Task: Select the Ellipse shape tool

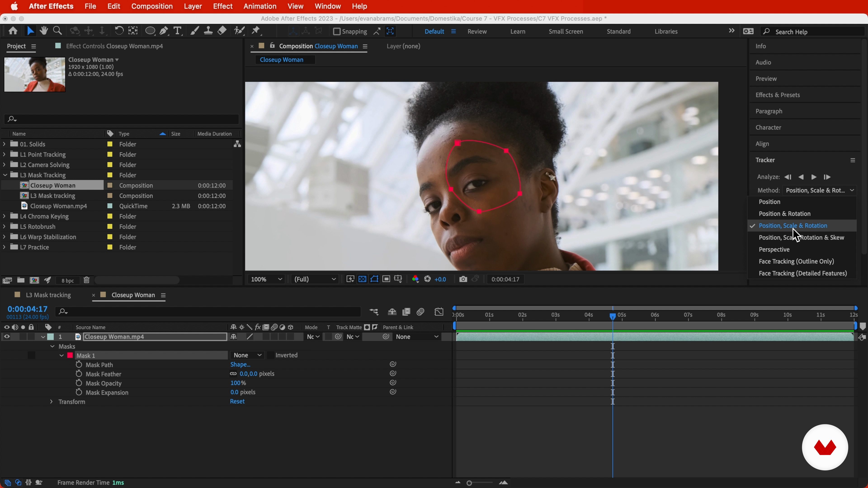Action: (150, 31)
